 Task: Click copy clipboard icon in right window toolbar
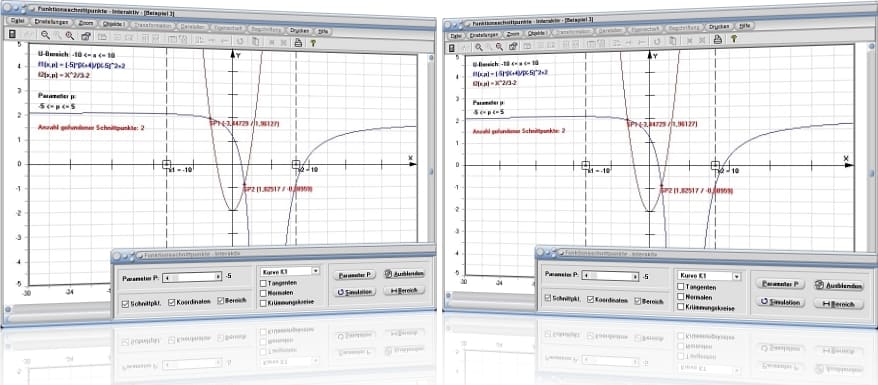point(674,41)
